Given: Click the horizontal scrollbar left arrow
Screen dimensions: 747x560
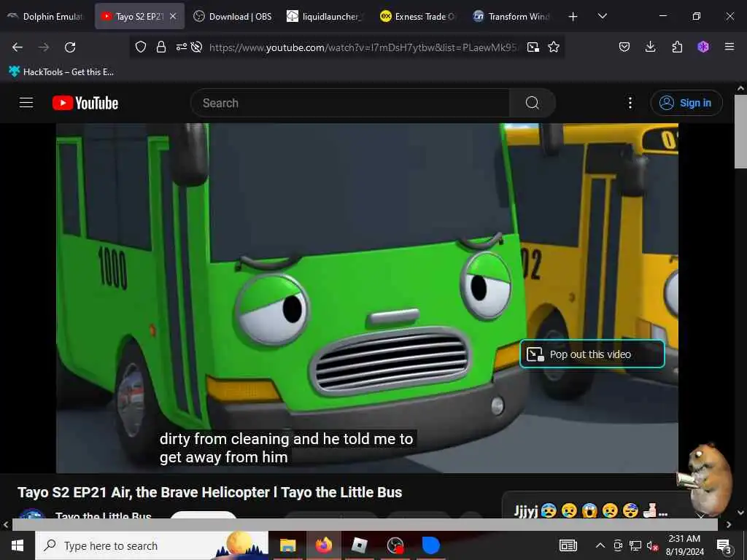Looking at the screenshot, I should [6, 525].
